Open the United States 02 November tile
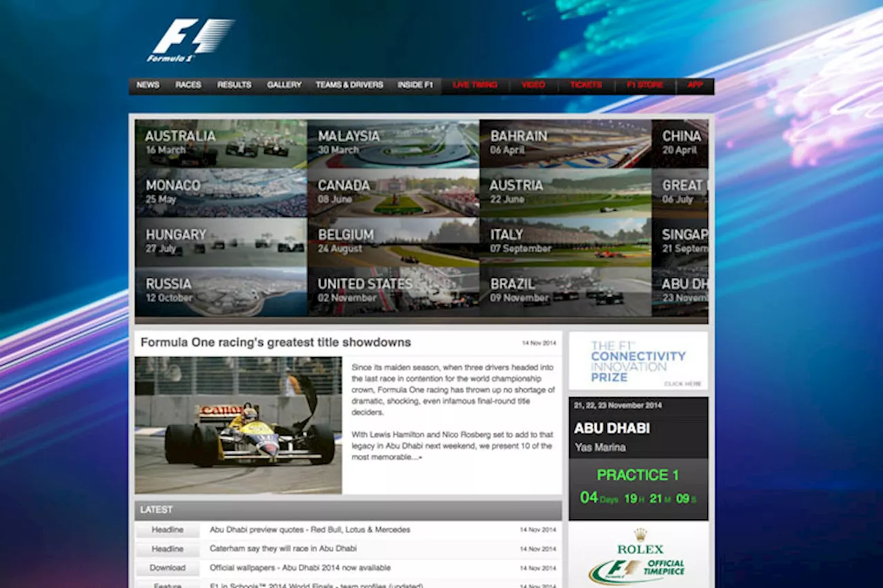883x588 pixels. click(x=393, y=292)
